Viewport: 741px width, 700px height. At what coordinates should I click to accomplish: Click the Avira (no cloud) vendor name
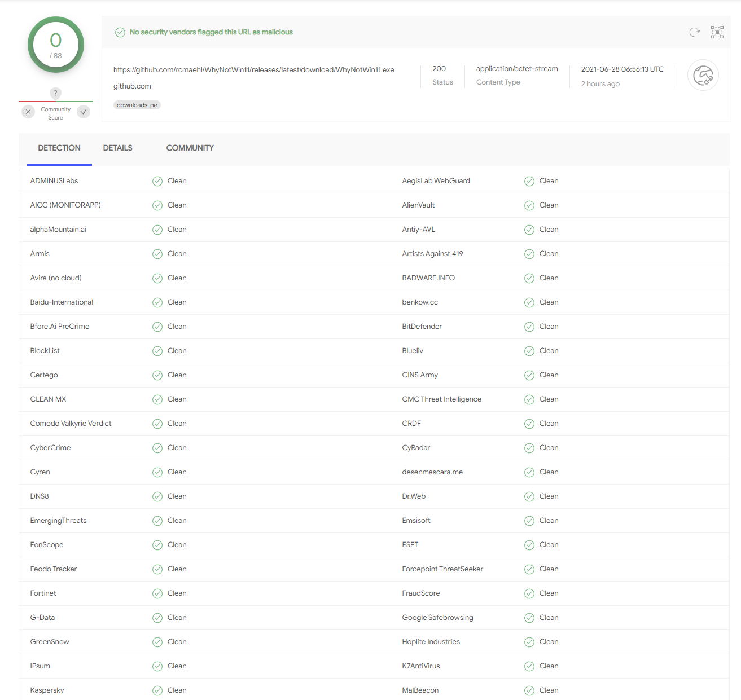(x=56, y=278)
